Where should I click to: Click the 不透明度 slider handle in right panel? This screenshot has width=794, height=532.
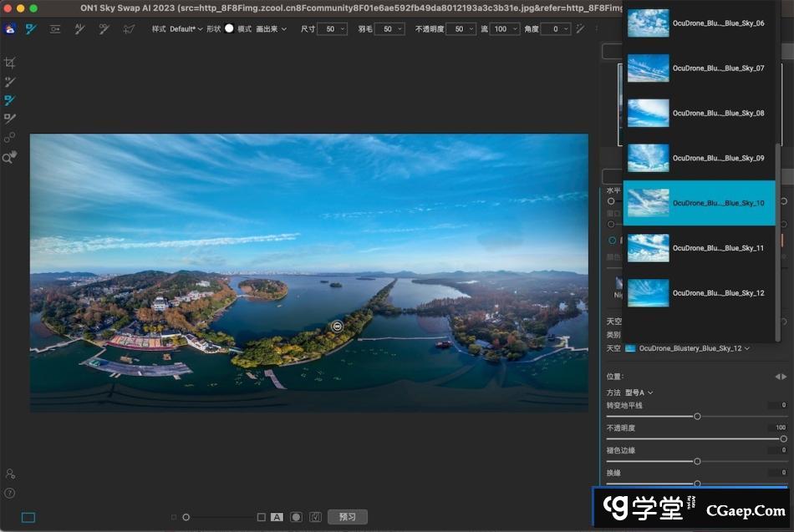(783, 438)
